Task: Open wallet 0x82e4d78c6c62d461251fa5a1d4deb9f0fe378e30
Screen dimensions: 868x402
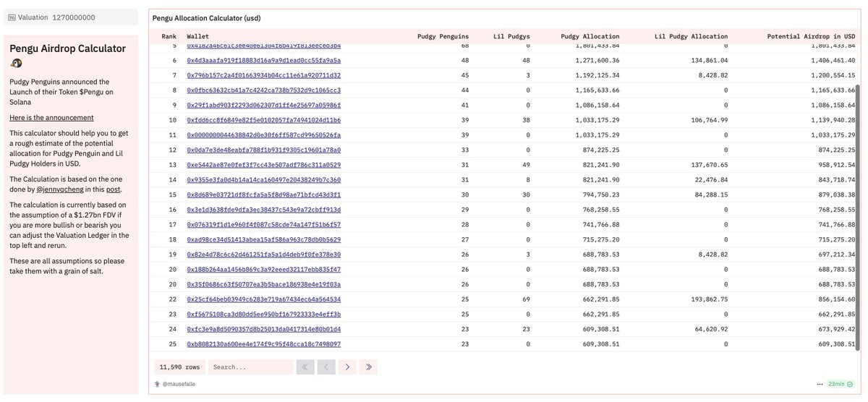Action: point(263,255)
